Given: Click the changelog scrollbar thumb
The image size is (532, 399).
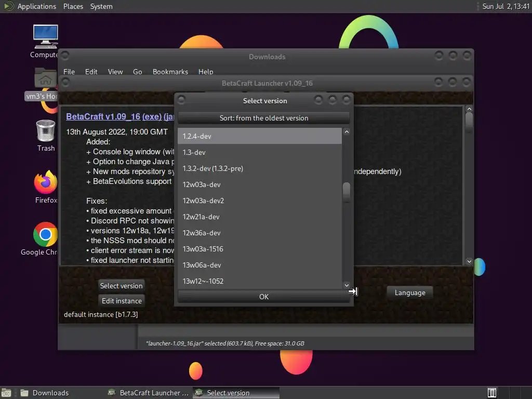Looking at the screenshot, I should [469, 122].
